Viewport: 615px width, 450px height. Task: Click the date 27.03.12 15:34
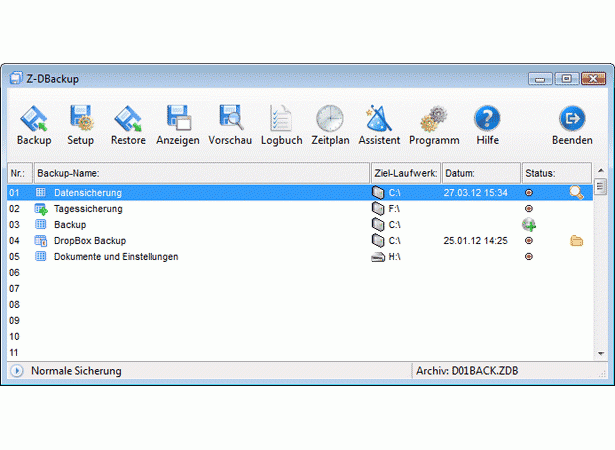475,193
